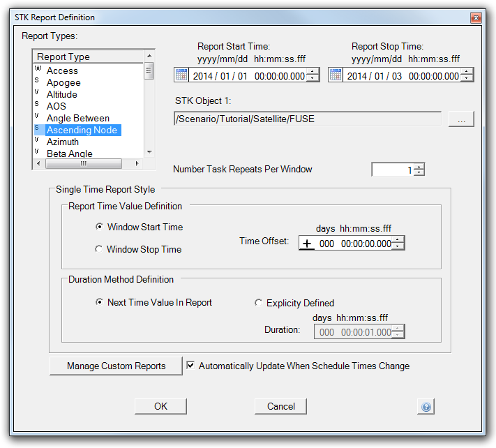The height and width of the screenshot is (448, 496).
Task: Increase Number Task Repeats Per Window spinner
Action: [x=419, y=166]
